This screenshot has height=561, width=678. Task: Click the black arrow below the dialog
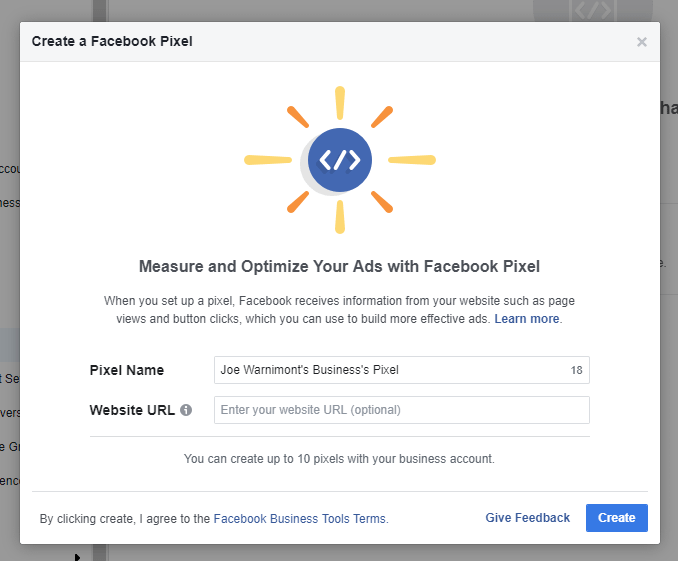coord(77,557)
